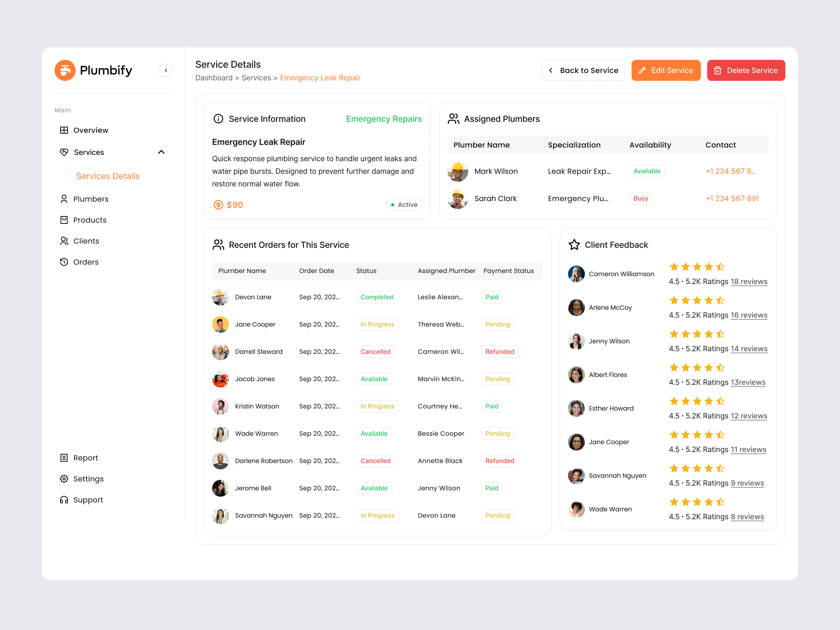Select Services Details in the sidebar
840x630 pixels.
pyautogui.click(x=108, y=176)
